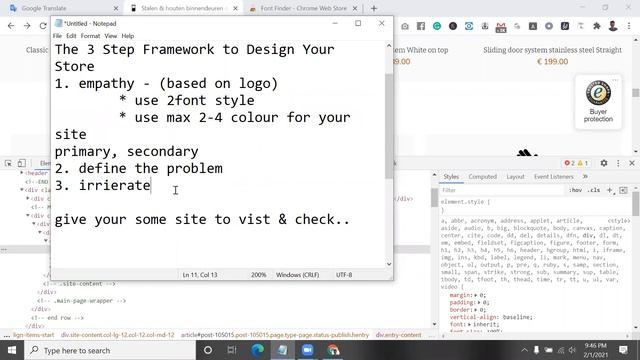This screenshot has height=360, width=640.
Task: Open DevTools more options menu
Action: [x=618, y=163]
